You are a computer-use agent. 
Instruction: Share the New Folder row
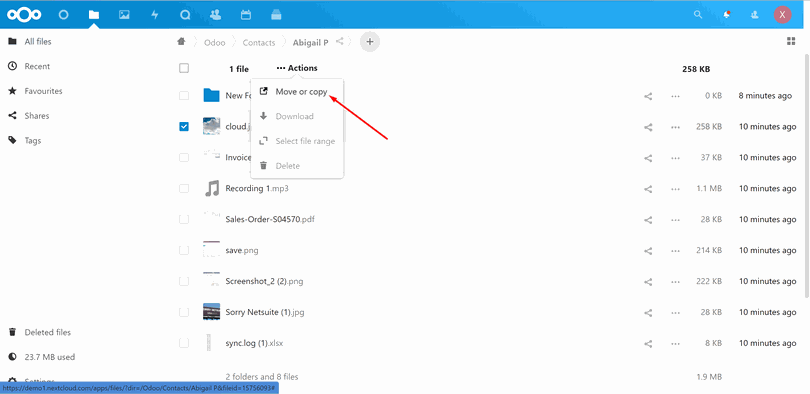tap(648, 96)
